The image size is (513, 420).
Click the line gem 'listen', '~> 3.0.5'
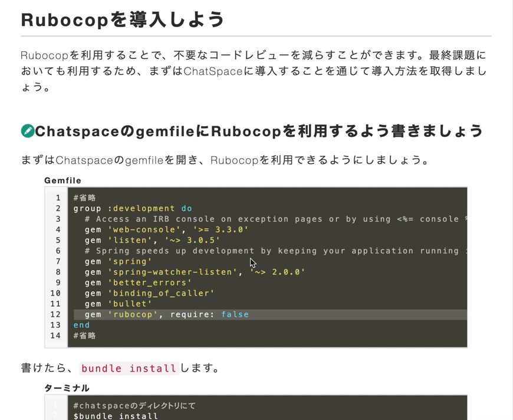[152, 240]
